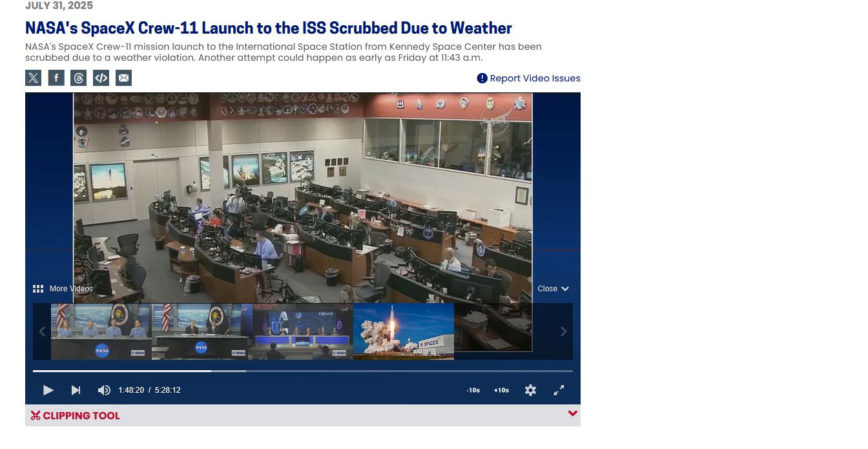This screenshot has height=449, width=868.
Task: Mute the video volume
Action: click(103, 390)
